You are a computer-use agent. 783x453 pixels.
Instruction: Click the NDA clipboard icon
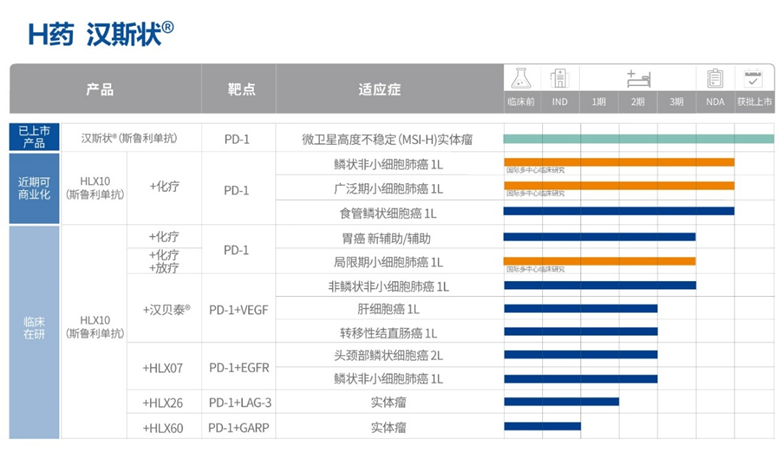715,78
